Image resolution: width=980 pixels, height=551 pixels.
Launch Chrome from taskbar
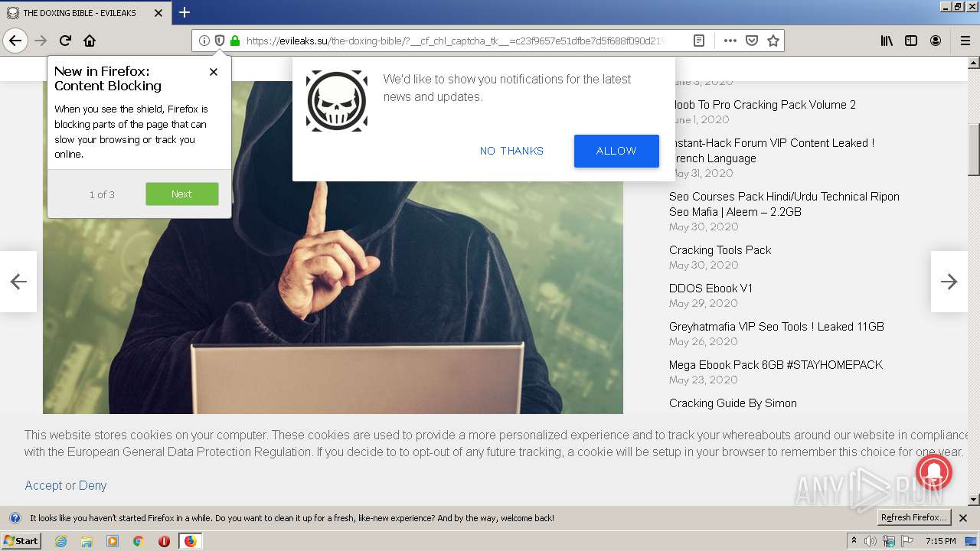(139, 541)
